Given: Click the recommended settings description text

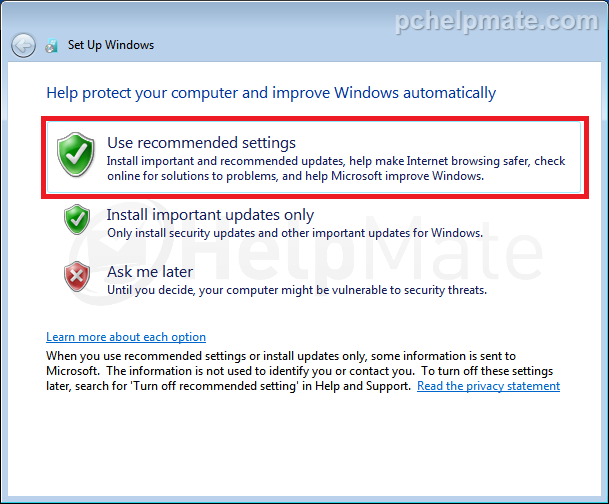Looking at the screenshot, I should (336, 169).
